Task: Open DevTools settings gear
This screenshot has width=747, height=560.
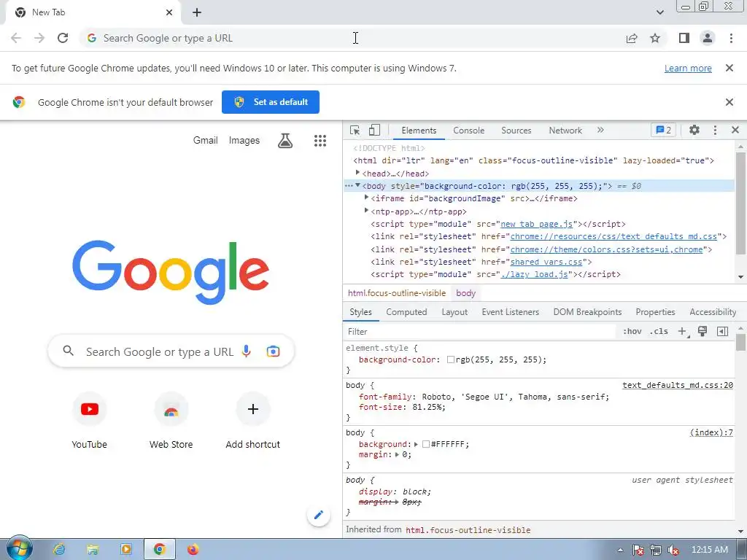Action: (x=694, y=130)
